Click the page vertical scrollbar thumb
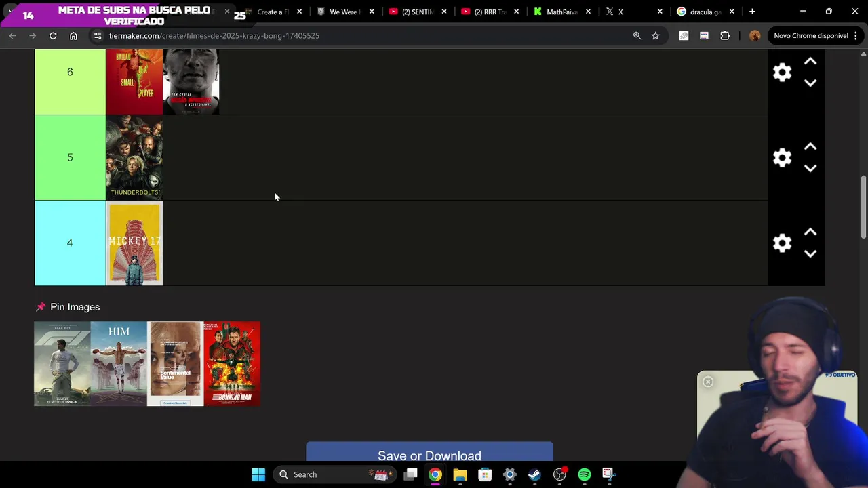The width and height of the screenshot is (868, 488). 863,207
